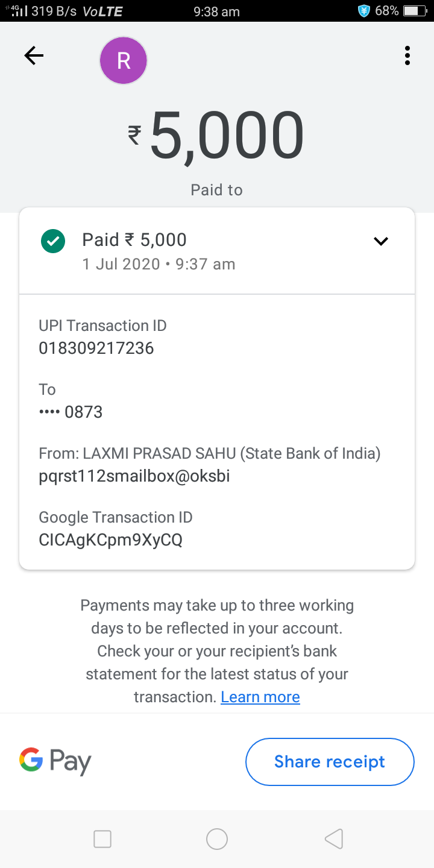The width and height of the screenshot is (434, 868).
Task: Tap the purple R profile avatar
Action: [x=124, y=60]
